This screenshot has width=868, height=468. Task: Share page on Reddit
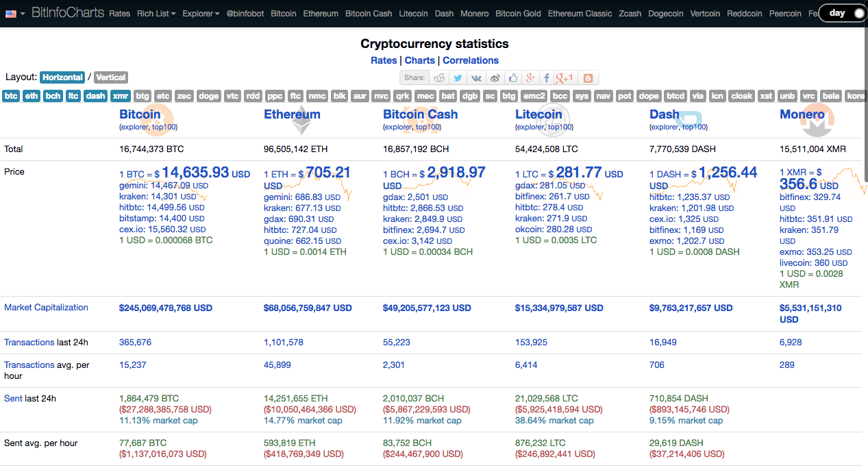click(440, 78)
